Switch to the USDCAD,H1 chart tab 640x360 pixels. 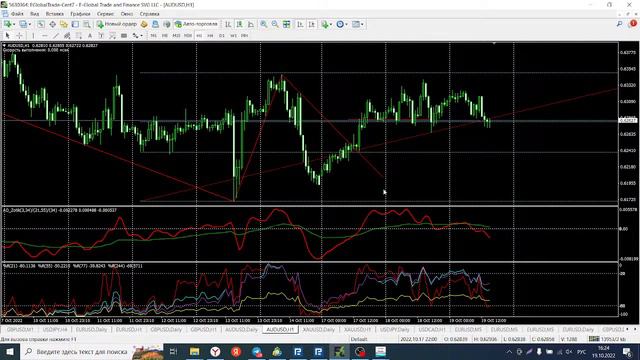pyautogui.click(x=432, y=329)
